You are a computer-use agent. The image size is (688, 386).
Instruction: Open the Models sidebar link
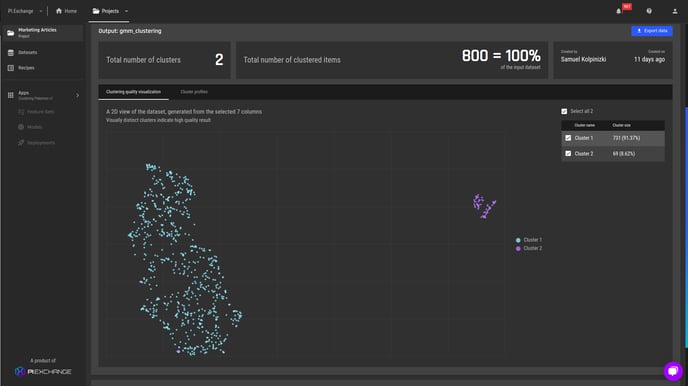pos(35,127)
